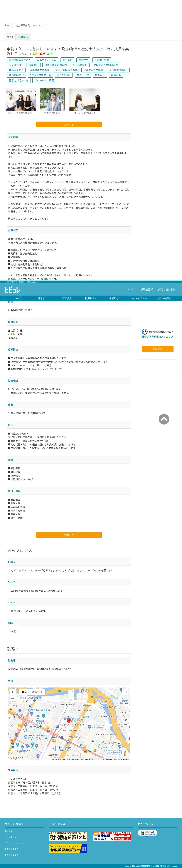The image size is (182, 868).
Task: Click the scroll-to-top arrow button
Action: point(164,419)
